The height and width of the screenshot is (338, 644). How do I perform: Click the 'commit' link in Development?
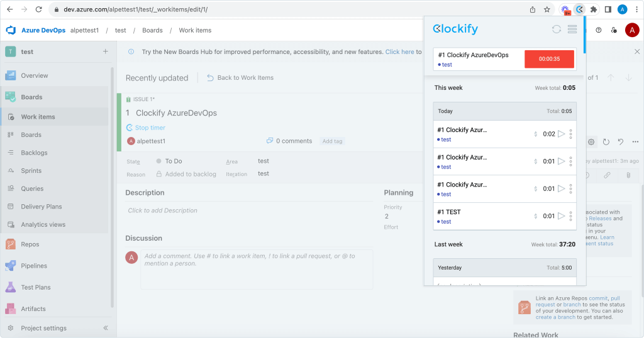598,298
